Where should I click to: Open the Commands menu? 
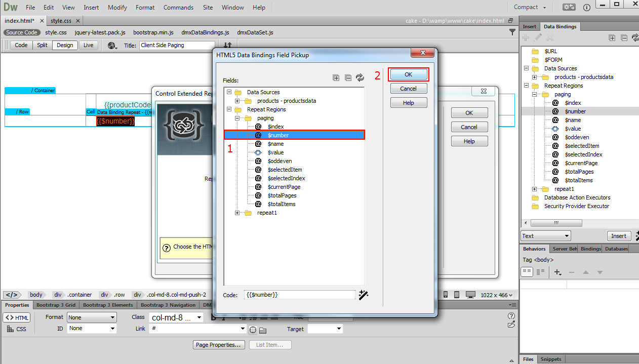(178, 8)
